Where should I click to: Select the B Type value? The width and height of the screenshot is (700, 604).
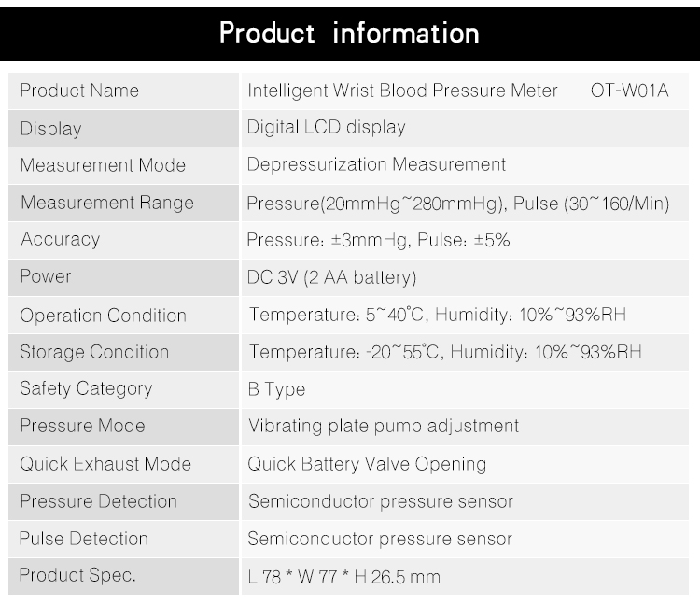276,389
